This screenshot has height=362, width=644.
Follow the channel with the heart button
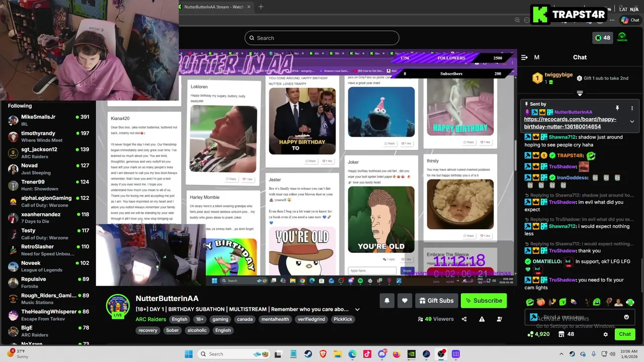(405, 301)
